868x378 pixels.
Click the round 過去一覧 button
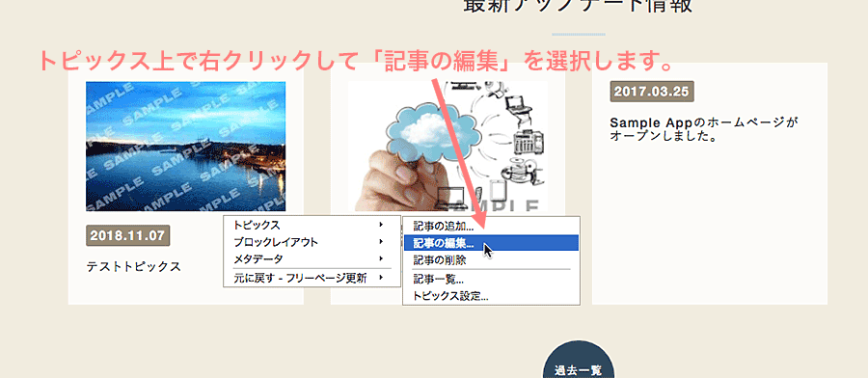click(578, 365)
